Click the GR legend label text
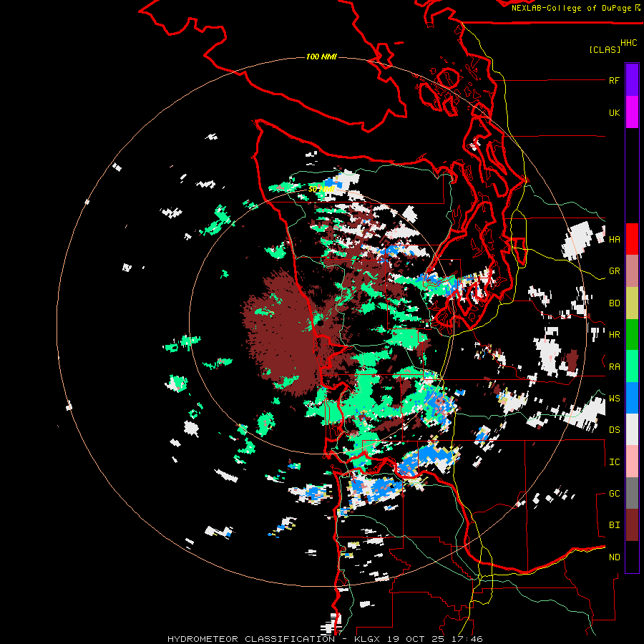The height and width of the screenshot is (644, 644). click(x=614, y=271)
